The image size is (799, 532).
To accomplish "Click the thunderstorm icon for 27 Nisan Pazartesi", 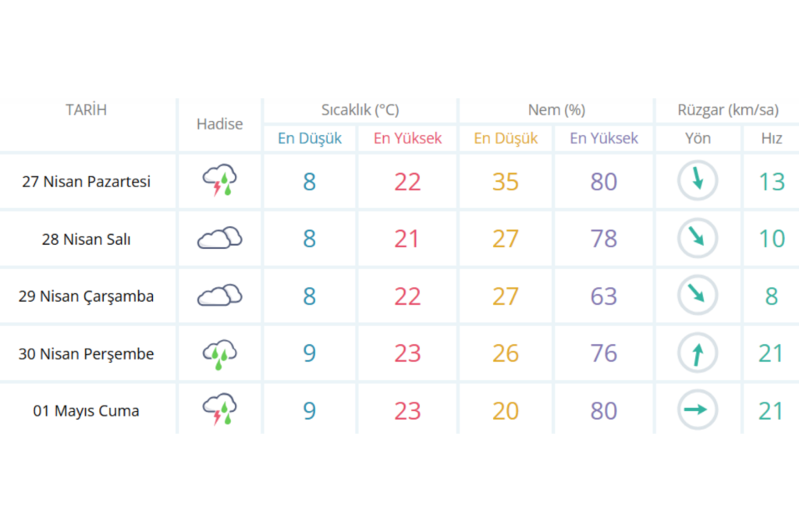I will (220, 181).
